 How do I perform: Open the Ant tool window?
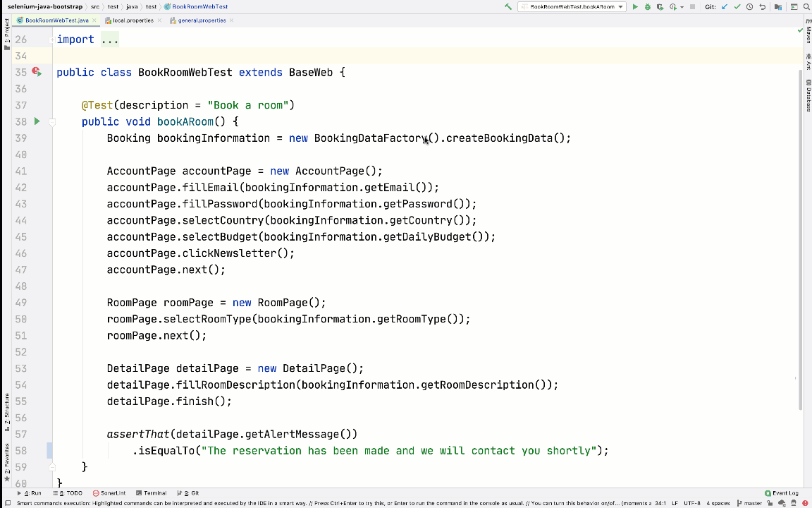[x=808, y=61]
